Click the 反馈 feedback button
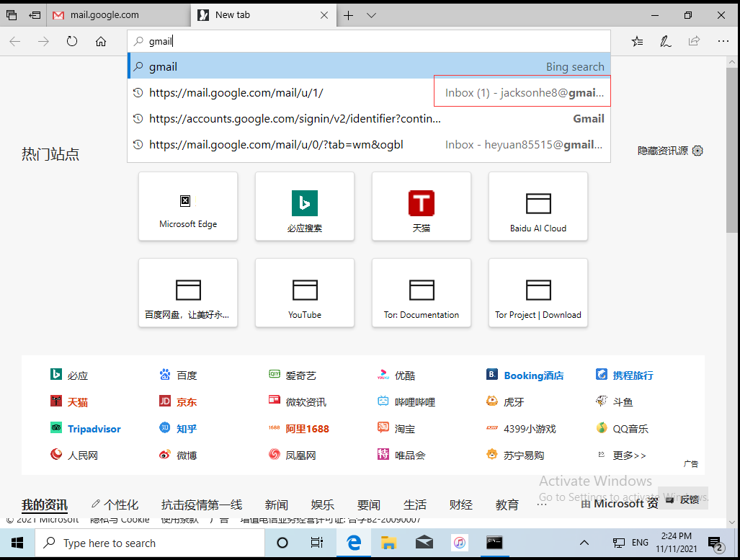Viewport: 740px width, 560px height. click(683, 499)
